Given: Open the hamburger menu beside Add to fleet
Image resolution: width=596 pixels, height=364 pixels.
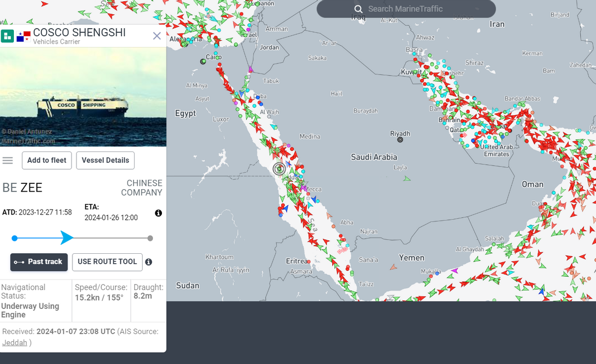Looking at the screenshot, I should (7, 160).
